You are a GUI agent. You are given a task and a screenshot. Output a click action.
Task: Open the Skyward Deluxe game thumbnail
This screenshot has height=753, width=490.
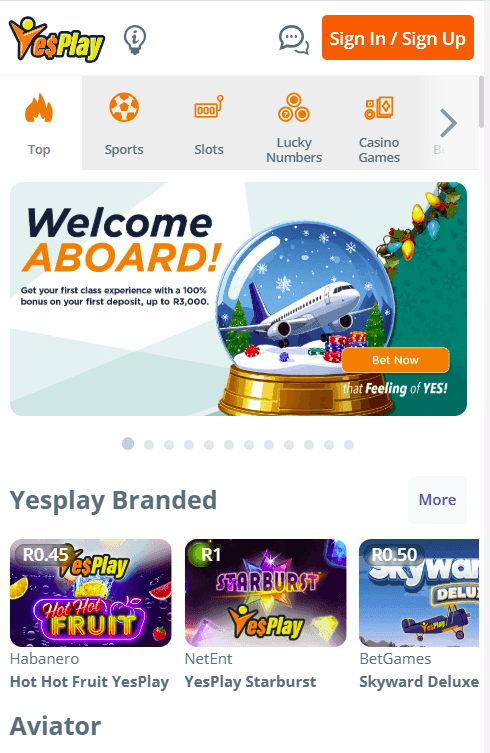click(x=419, y=593)
